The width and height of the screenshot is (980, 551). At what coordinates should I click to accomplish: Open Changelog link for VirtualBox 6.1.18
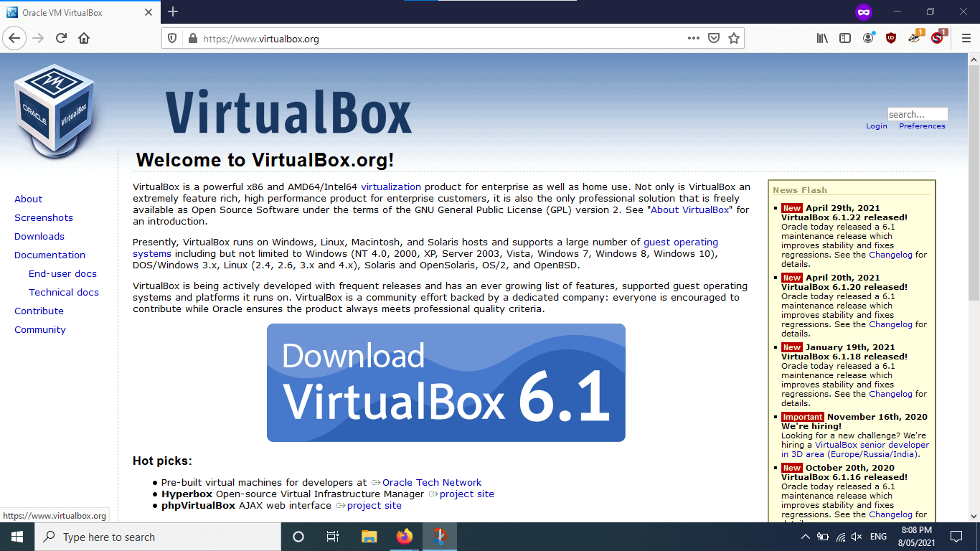[890, 394]
